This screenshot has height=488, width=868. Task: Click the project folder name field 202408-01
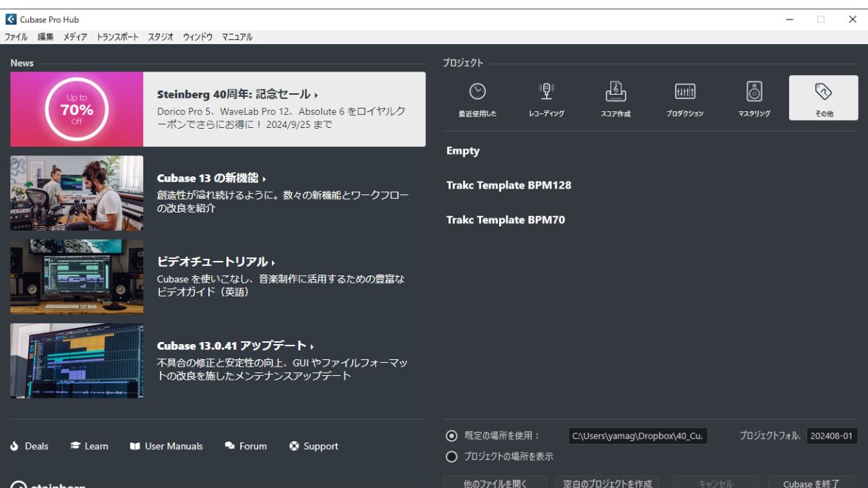pyautogui.click(x=833, y=436)
